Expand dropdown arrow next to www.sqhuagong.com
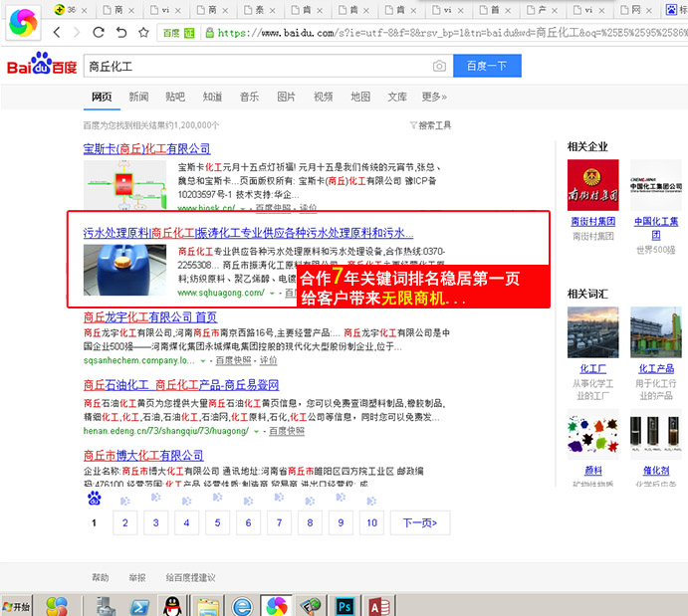The width and height of the screenshot is (688, 616). point(272,293)
